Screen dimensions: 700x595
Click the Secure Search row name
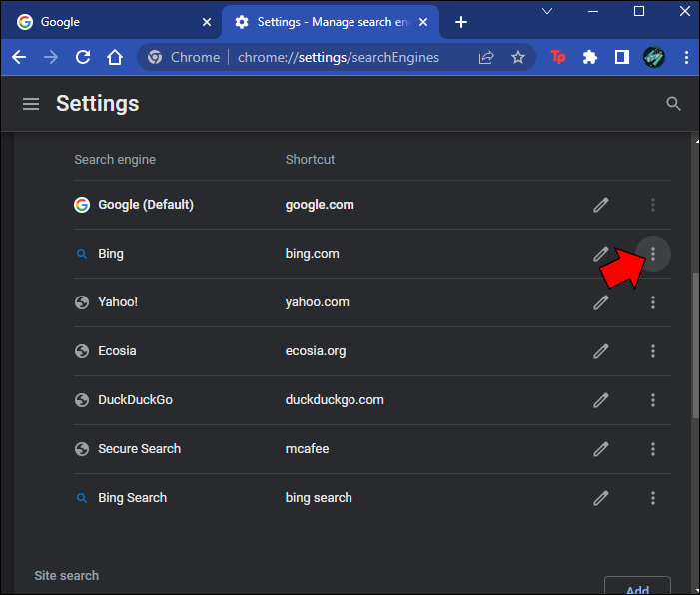click(139, 449)
